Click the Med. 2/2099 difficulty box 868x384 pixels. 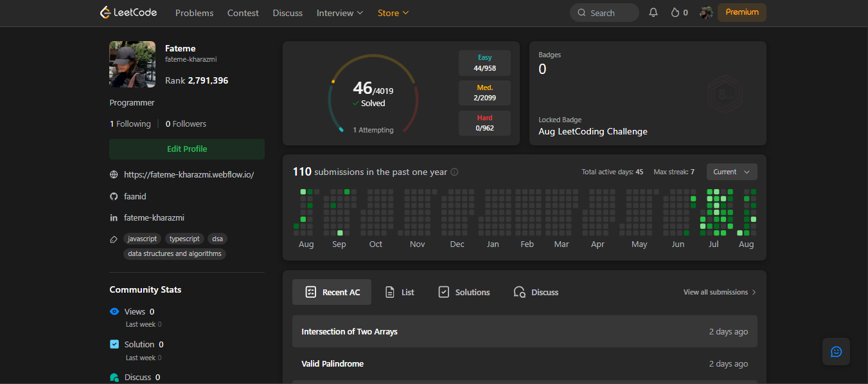point(484,93)
